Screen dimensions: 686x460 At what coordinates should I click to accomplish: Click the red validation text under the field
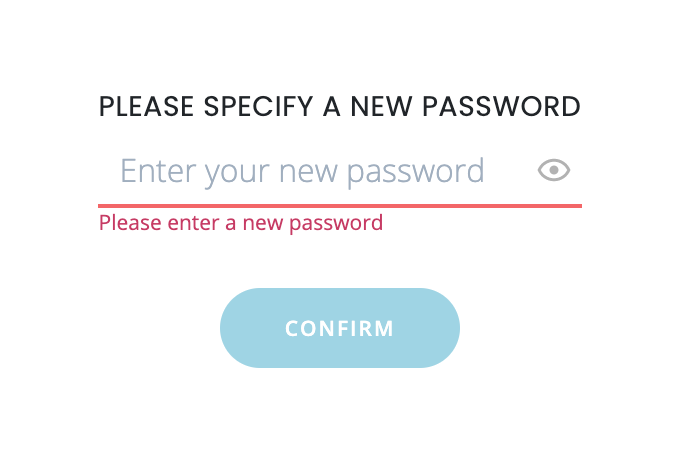[x=241, y=222]
